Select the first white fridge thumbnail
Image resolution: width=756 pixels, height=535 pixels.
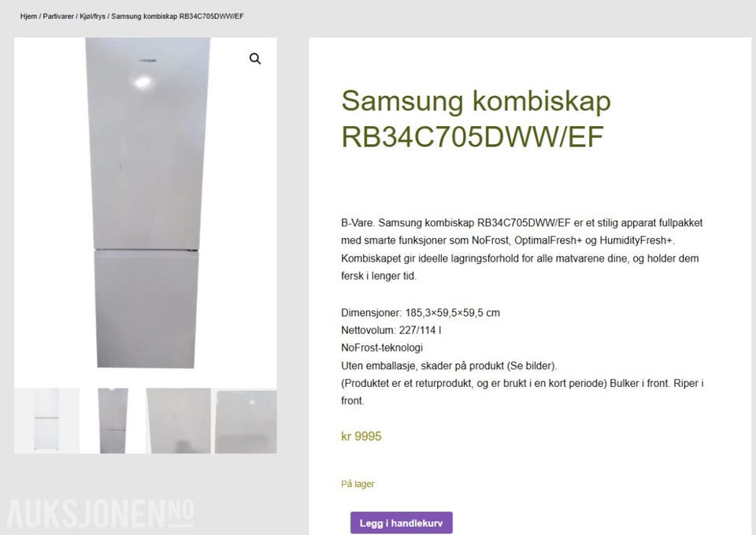pos(46,421)
